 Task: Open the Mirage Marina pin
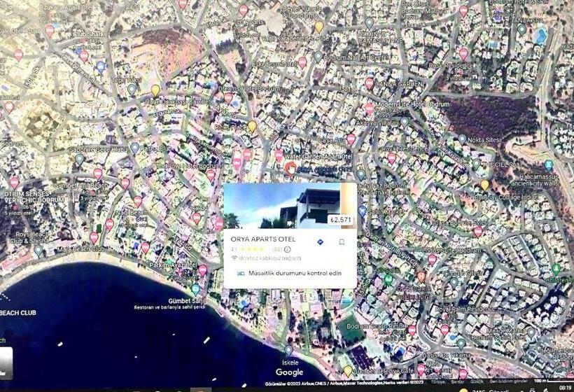point(531,333)
